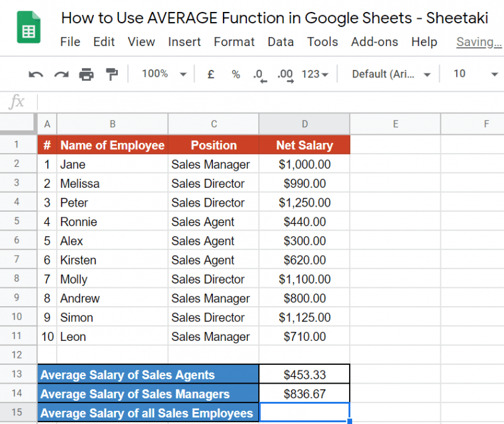Activate the paint format tool
Viewport: 504px width, 424px height.
coord(112,74)
